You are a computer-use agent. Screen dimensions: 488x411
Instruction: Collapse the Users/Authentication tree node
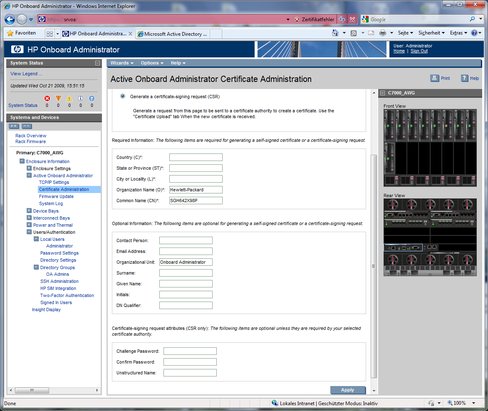click(29, 232)
